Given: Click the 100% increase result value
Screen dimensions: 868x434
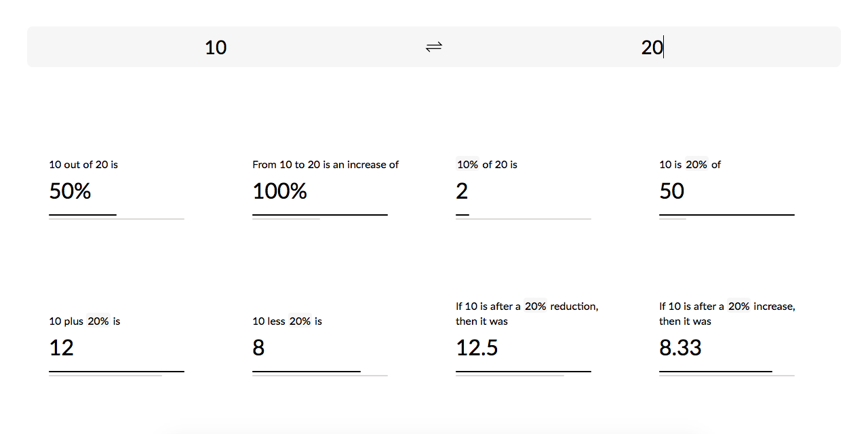Looking at the screenshot, I should pos(279,191).
